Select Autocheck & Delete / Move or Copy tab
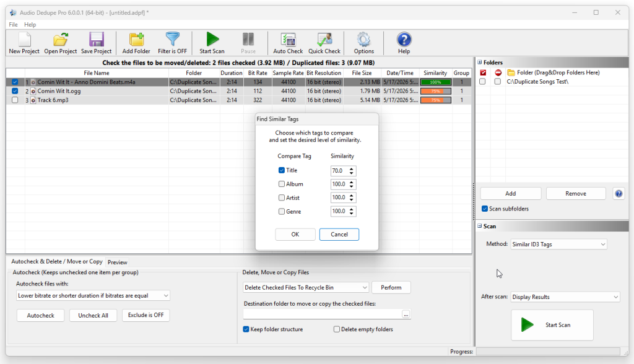This screenshot has width=634, height=364. pos(56,262)
